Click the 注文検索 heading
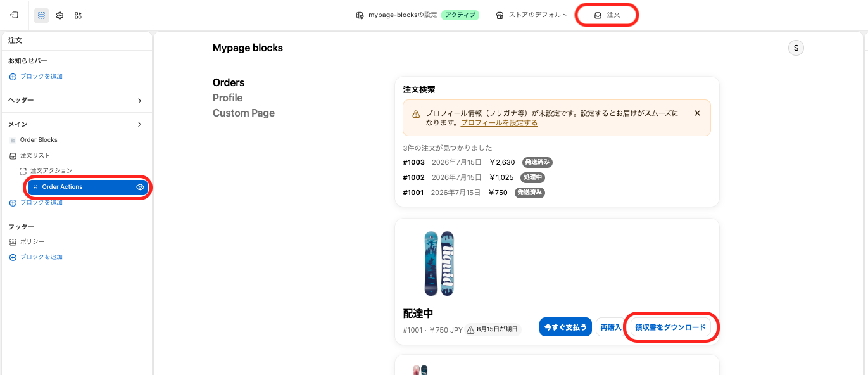The image size is (868, 375). [x=419, y=90]
